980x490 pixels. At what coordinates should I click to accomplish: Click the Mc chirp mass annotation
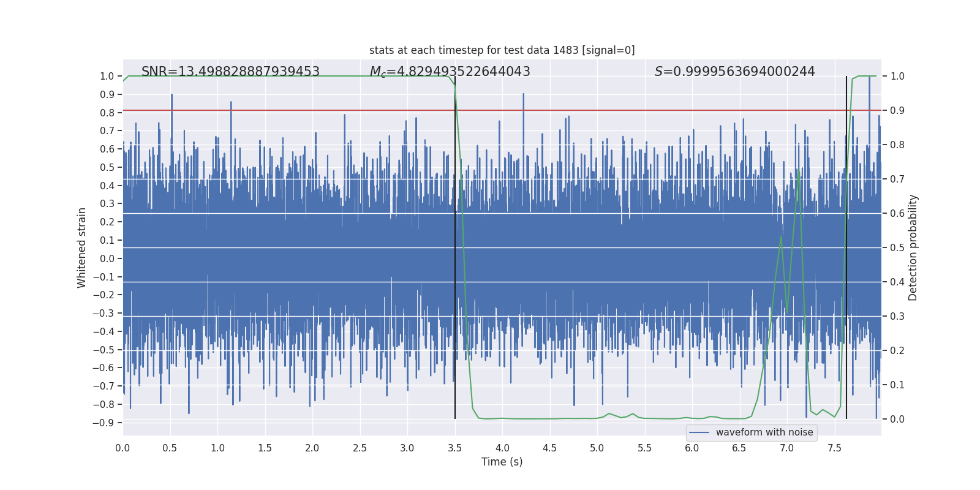[x=450, y=72]
